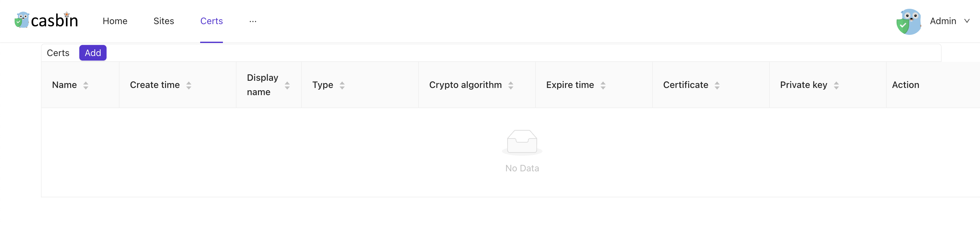Click the No Data empty inbox image

522,142
